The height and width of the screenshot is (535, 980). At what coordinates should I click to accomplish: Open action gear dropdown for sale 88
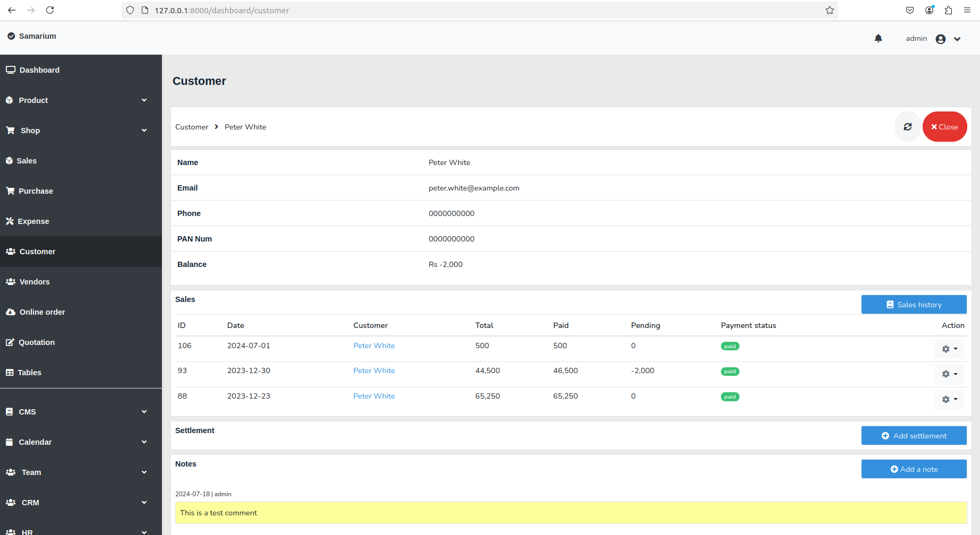click(x=950, y=399)
